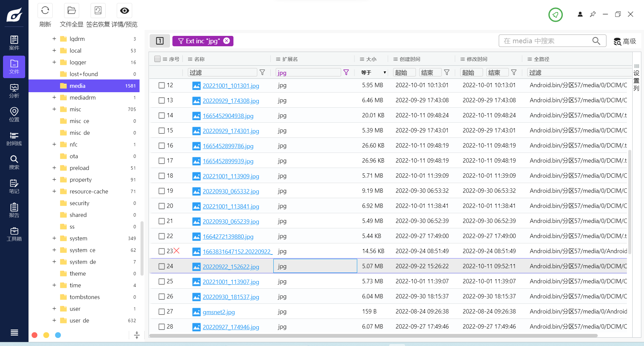
Task: Sort by 创建时间 column header
Action: (410, 59)
